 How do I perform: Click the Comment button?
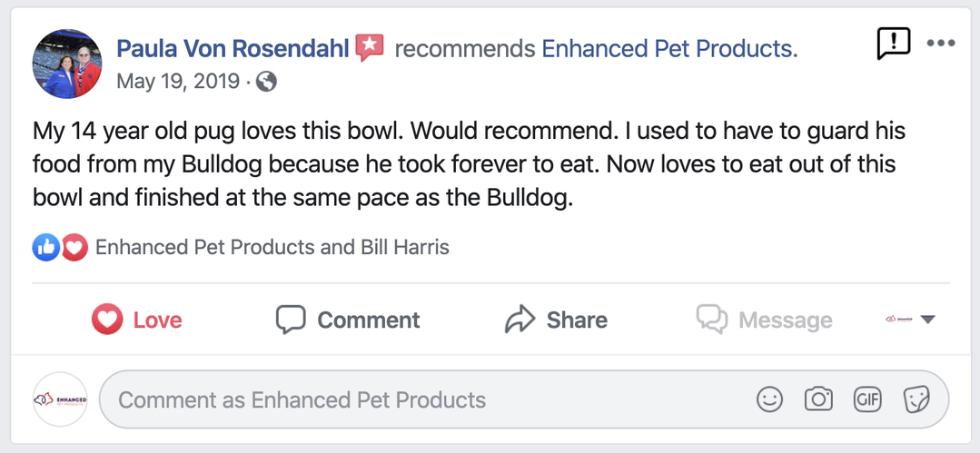(348, 320)
